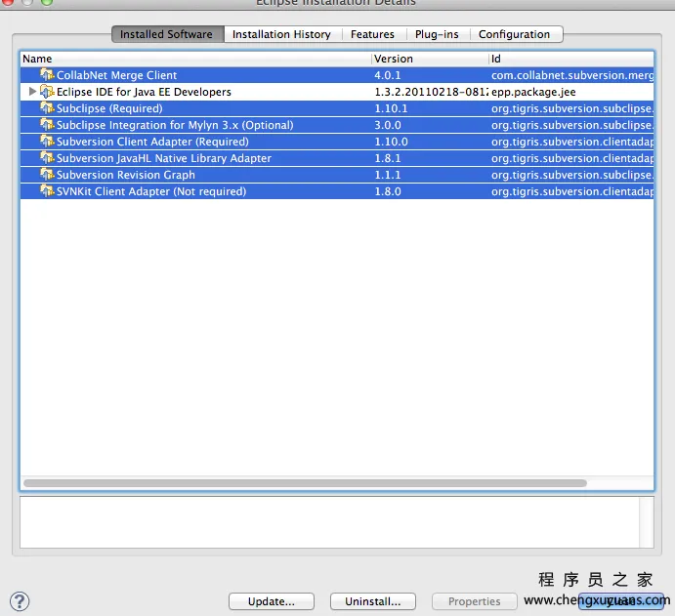Viewport: 675px width, 616px height.
Task: Open the help question mark icon
Action: [20, 601]
